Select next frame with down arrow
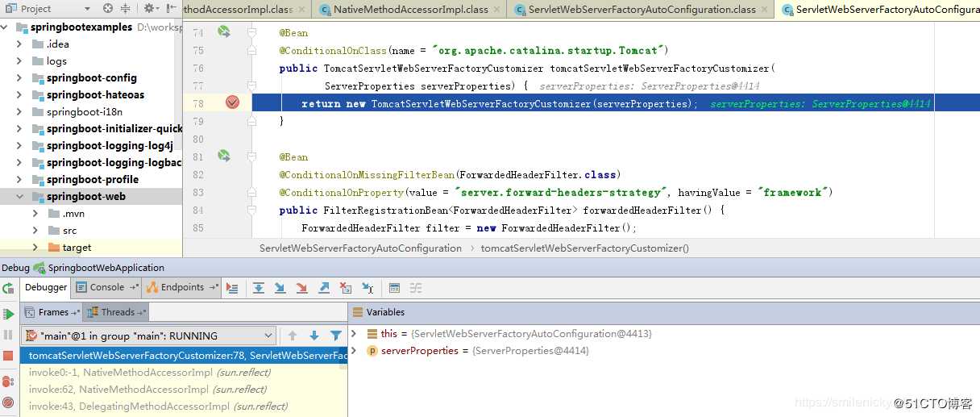 (314, 336)
